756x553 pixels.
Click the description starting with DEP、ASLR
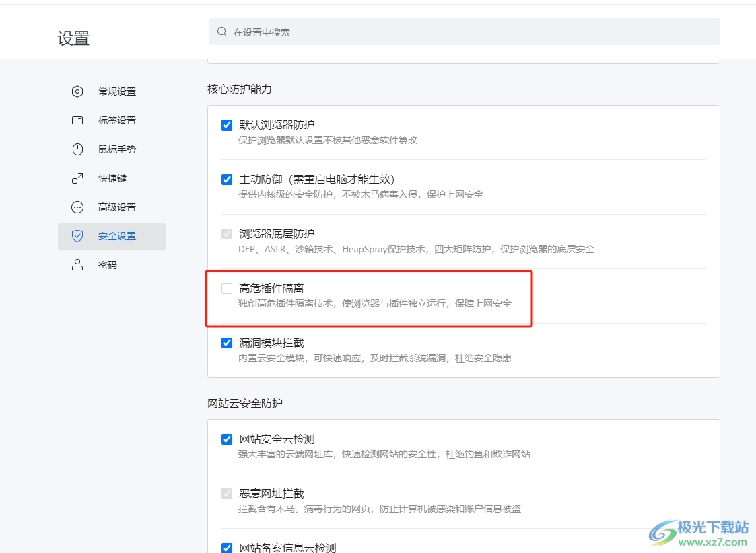[416, 249]
